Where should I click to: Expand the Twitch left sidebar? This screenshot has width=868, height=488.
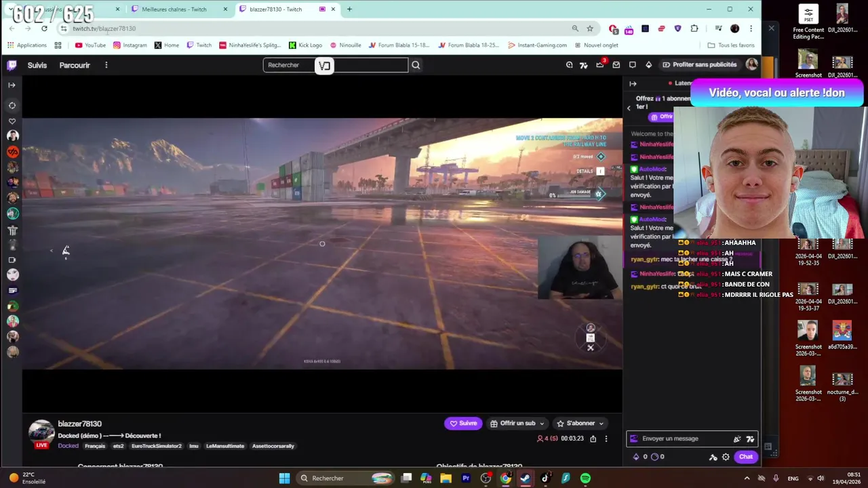pos(12,85)
